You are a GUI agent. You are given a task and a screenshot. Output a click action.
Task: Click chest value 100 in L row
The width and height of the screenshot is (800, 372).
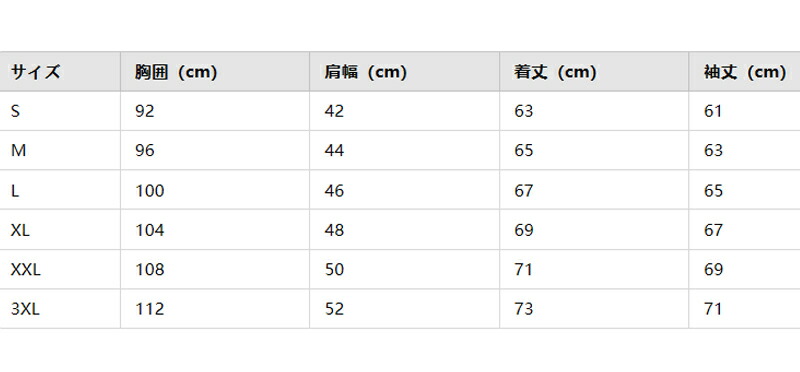(x=150, y=190)
